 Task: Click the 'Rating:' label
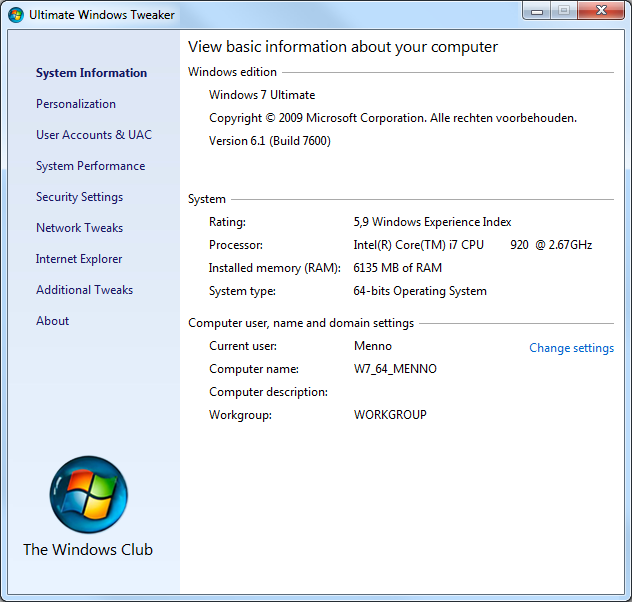[x=227, y=222]
